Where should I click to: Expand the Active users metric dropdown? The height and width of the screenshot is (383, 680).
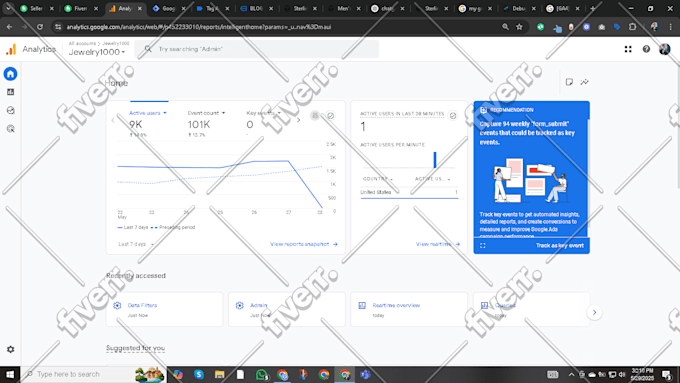pos(148,113)
